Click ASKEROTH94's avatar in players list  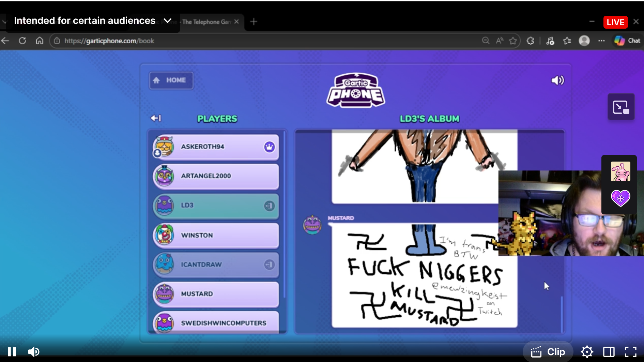click(164, 147)
